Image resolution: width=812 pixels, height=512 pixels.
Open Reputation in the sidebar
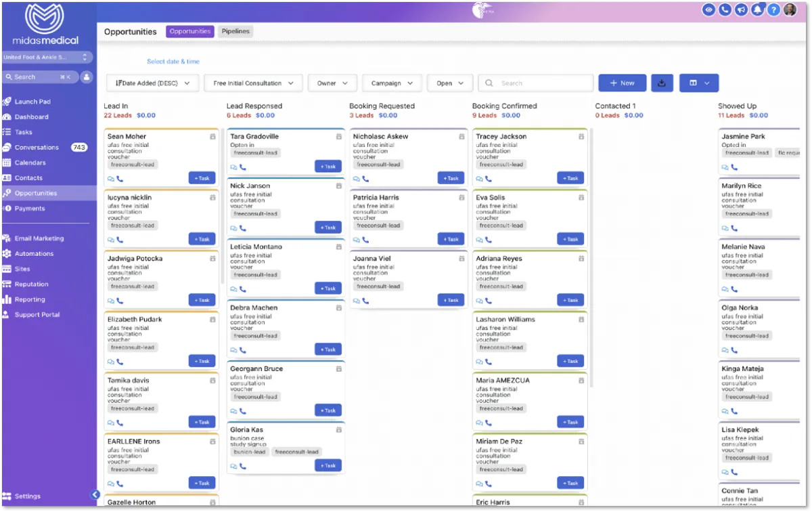pyautogui.click(x=32, y=284)
